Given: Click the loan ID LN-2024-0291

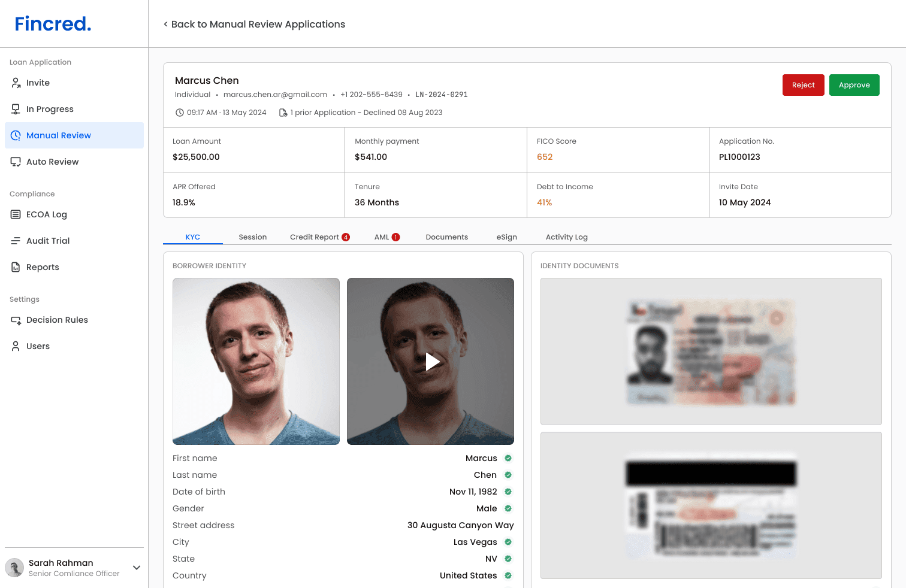Looking at the screenshot, I should point(442,95).
